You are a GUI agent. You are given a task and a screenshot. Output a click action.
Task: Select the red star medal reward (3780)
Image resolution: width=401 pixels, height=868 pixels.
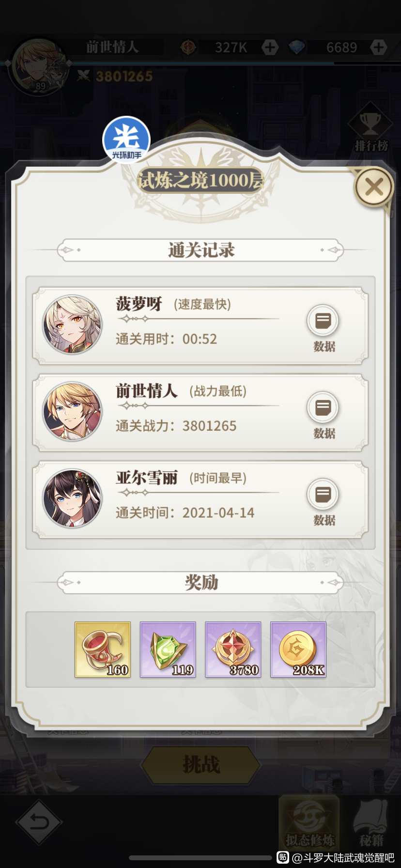pos(233,650)
